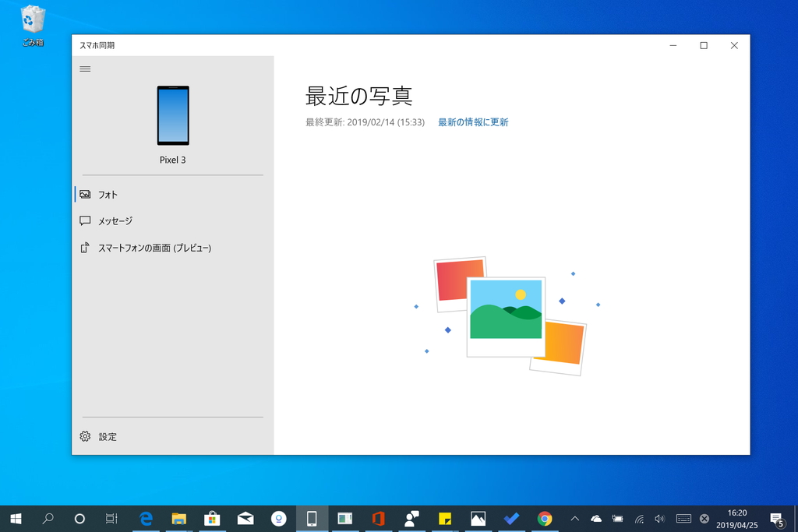Viewport: 798px width, 532px height.
Task: Open Task View from the taskbar
Action: (111, 519)
